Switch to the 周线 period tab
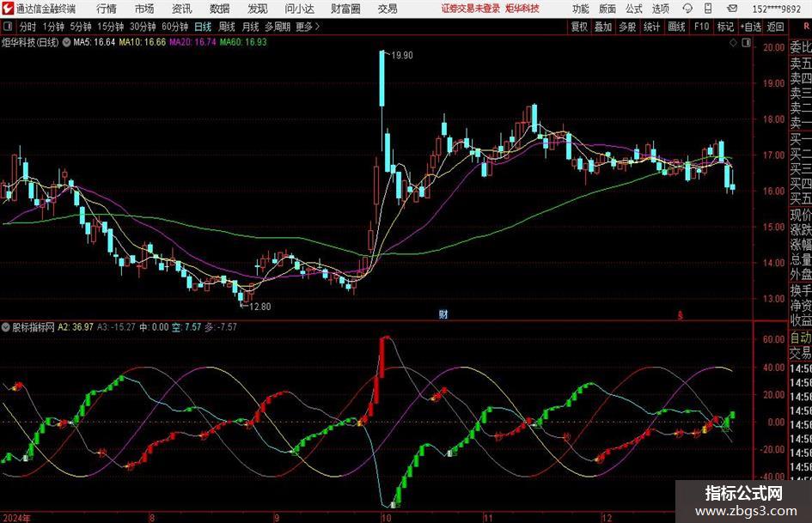The height and width of the screenshot is (523, 812). point(227,27)
